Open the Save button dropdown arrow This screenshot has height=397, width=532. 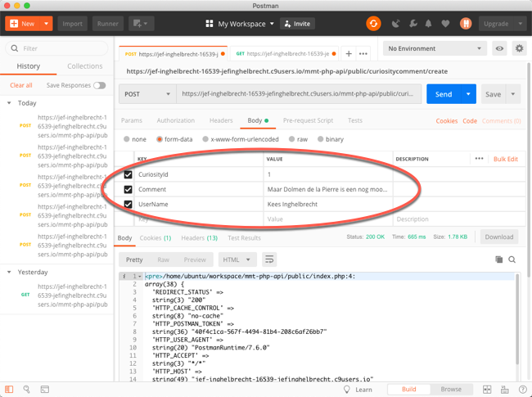(513, 94)
